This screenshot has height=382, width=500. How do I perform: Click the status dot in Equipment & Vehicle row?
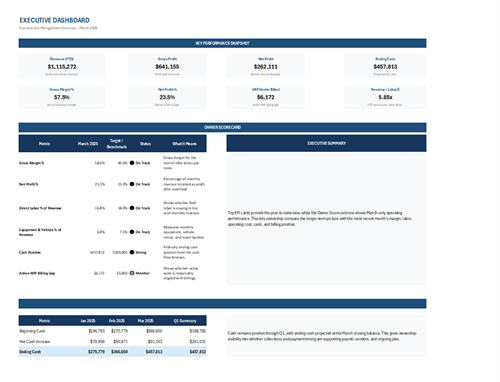point(132,232)
